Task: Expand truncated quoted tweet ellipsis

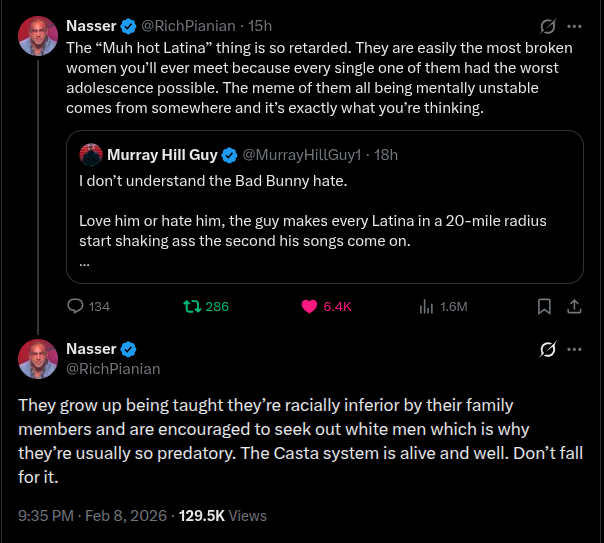Action: 84,262
